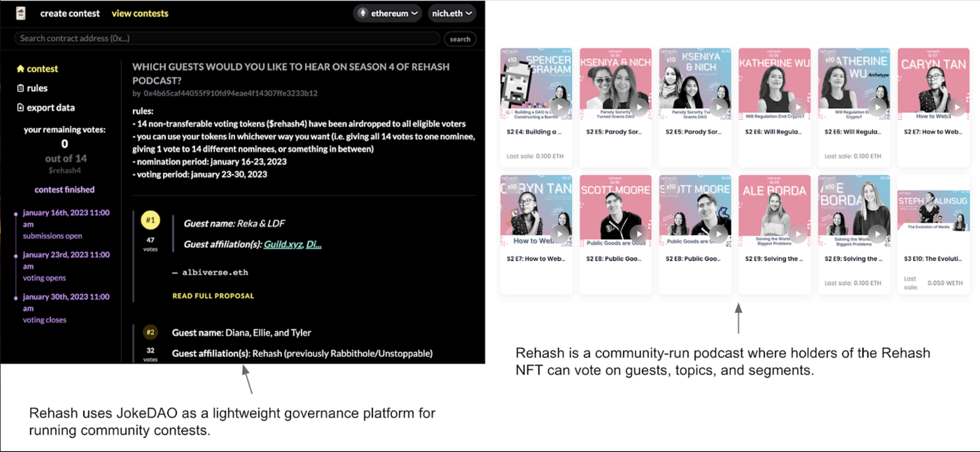Click the JokeDAO logo icon
The width and height of the screenshot is (980, 452).
pyautogui.click(x=21, y=13)
